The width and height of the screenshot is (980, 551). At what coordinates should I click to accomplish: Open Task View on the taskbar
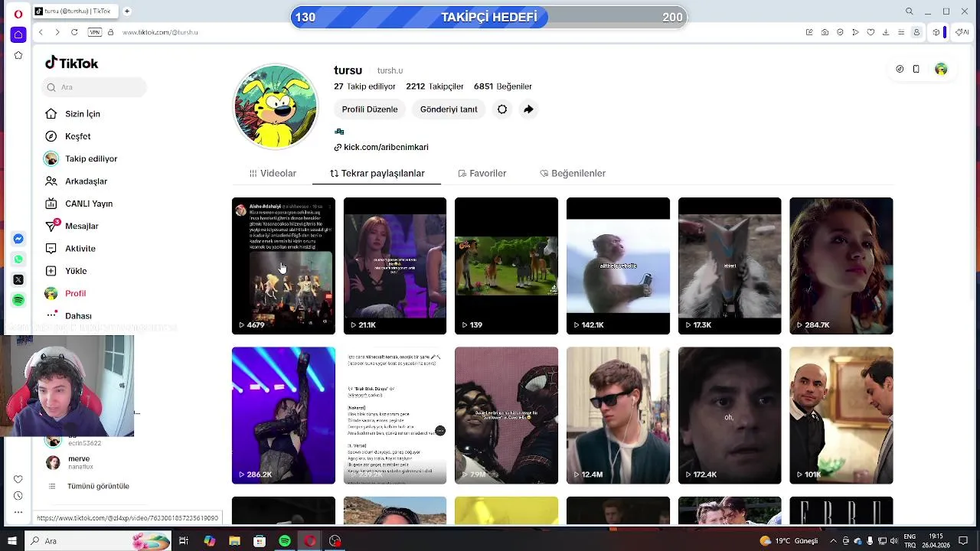point(184,541)
